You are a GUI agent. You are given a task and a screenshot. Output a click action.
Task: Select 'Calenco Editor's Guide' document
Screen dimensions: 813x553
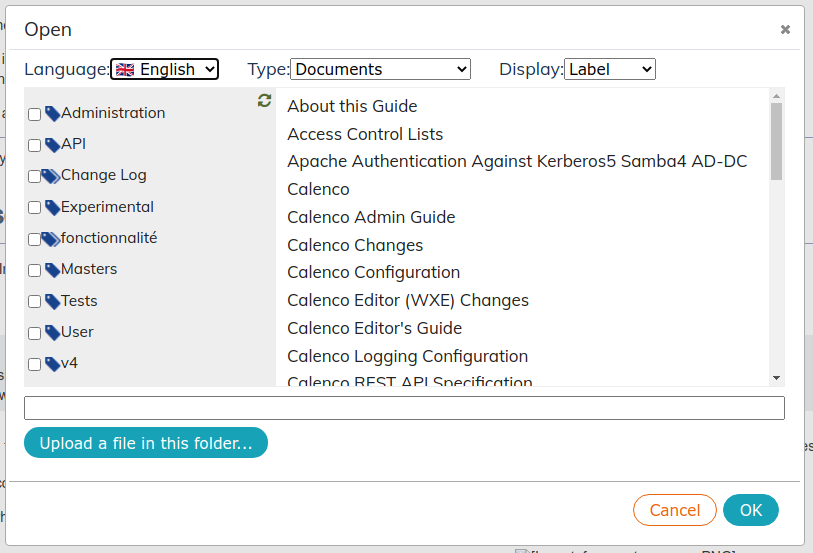click(x=374, y=328)
